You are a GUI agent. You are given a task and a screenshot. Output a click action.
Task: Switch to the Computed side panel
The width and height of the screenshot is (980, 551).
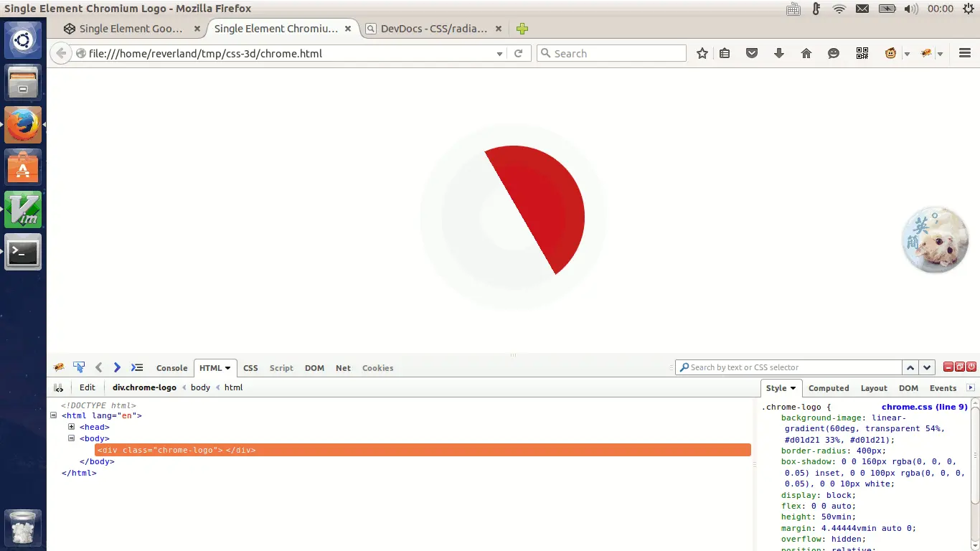tap(829, 388)
